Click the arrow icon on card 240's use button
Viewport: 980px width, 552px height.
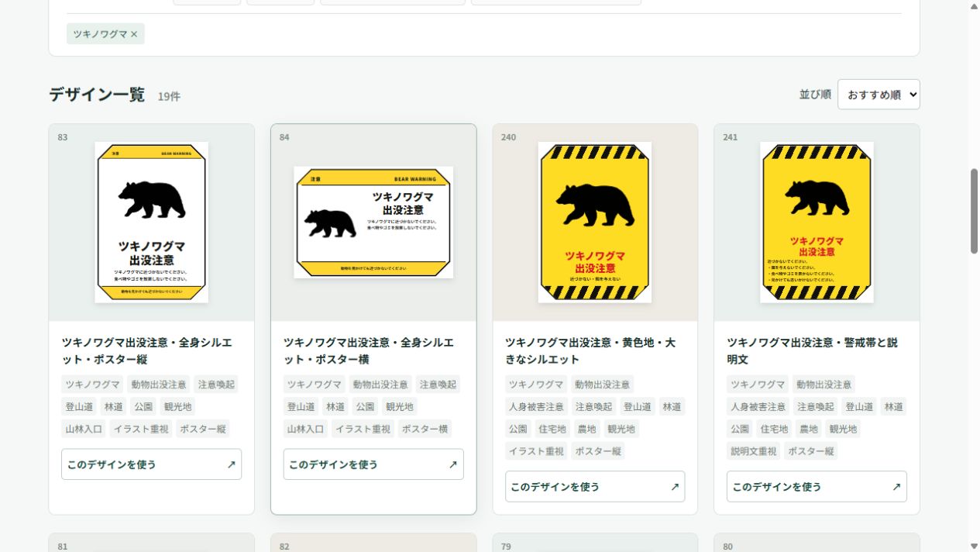point(675,487)
